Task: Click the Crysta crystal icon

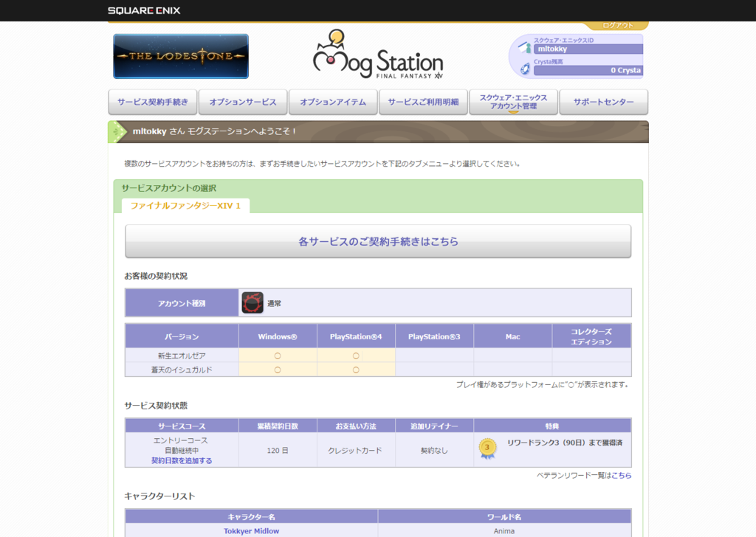Action: point(525,69)
